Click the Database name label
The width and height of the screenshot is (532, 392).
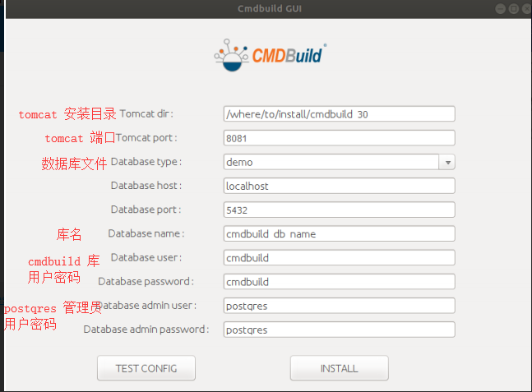(x=146, y=233)
